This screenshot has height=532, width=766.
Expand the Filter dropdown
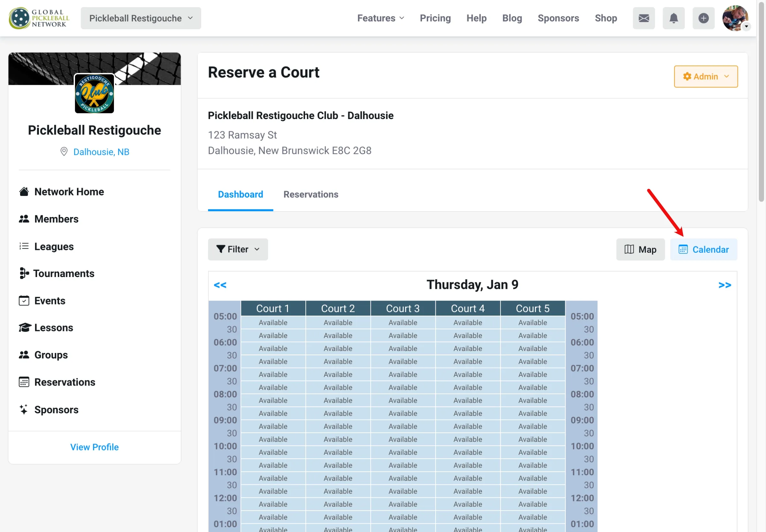[238, 249]
